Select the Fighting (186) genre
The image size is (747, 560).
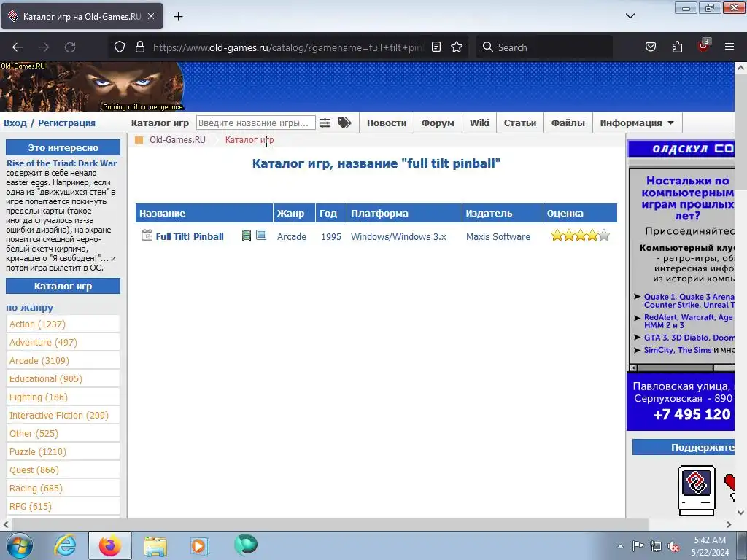(39, 397)
